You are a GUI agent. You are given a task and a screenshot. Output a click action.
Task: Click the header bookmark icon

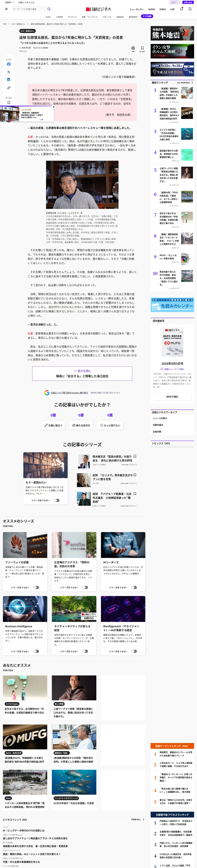click(190, 9)
